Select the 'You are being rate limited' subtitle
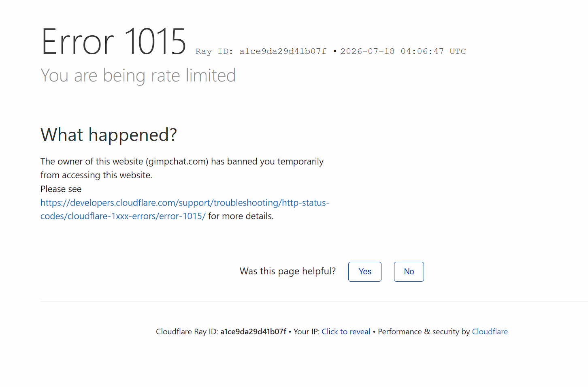588x387 pixels. [138, 76]
